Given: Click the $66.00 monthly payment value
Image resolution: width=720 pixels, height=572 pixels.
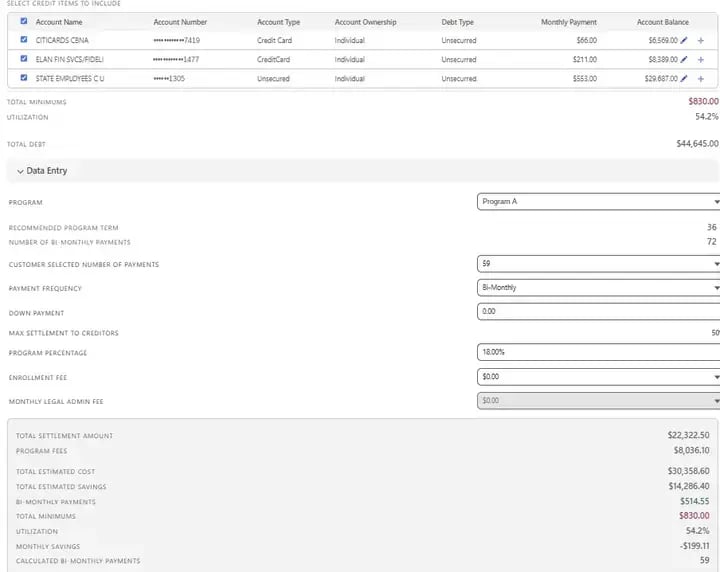Looking at the screenshot, I should coord(587,40).
